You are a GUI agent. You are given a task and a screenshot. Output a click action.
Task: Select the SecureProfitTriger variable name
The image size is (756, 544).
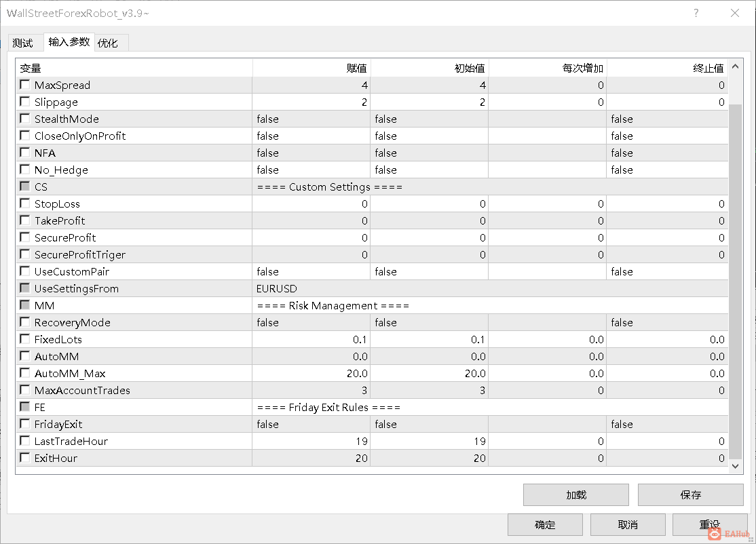[80, 254]
